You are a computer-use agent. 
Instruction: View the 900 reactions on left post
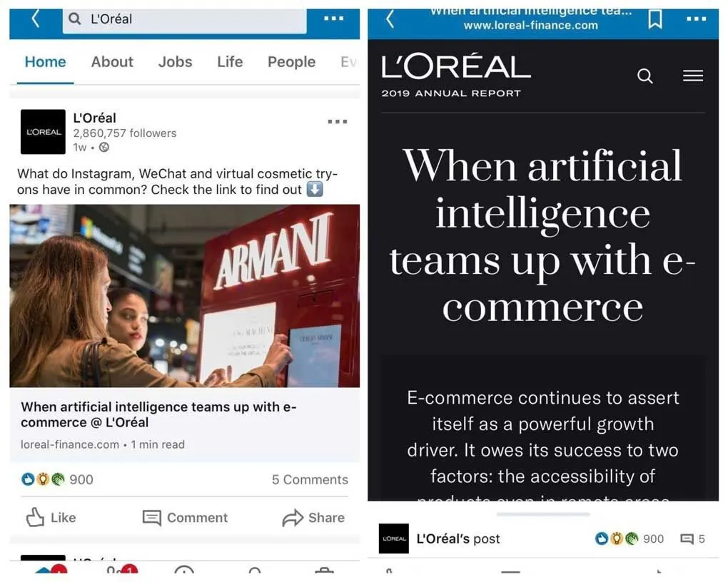pyautogui.click(x=58, y=479)
